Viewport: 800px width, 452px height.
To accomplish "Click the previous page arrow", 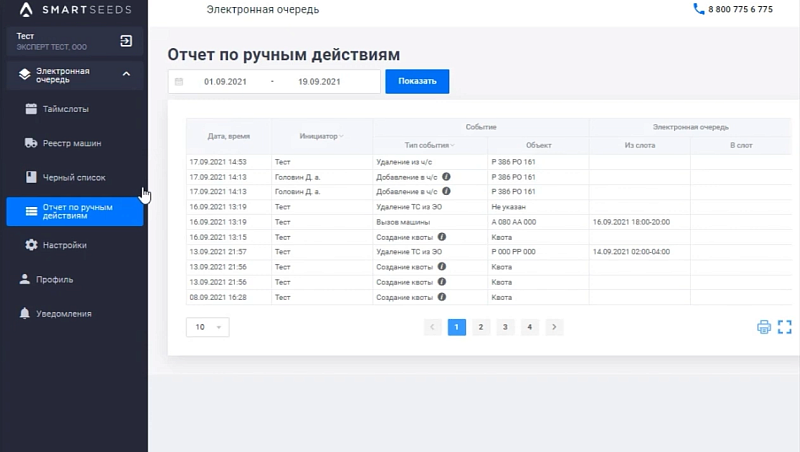I will coord(432,327).
